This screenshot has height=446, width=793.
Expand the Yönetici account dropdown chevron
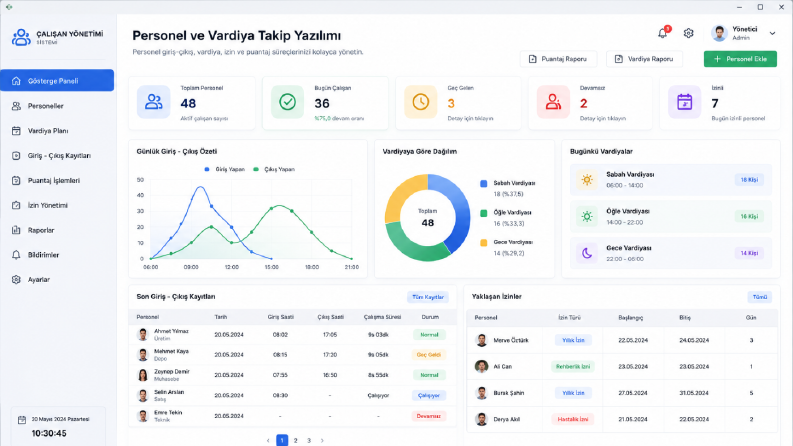(772, 33)
